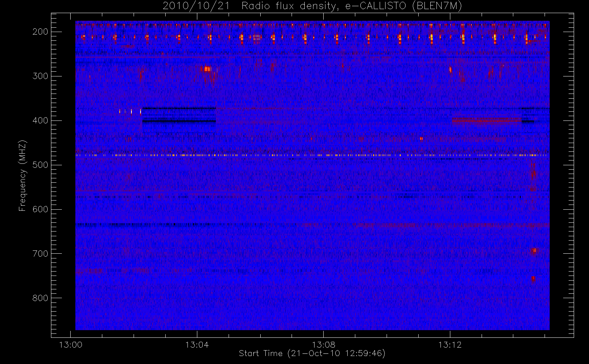Click the 'Frequency (MHZ)' axis label

pyautogui.click(x=23, y=175)
